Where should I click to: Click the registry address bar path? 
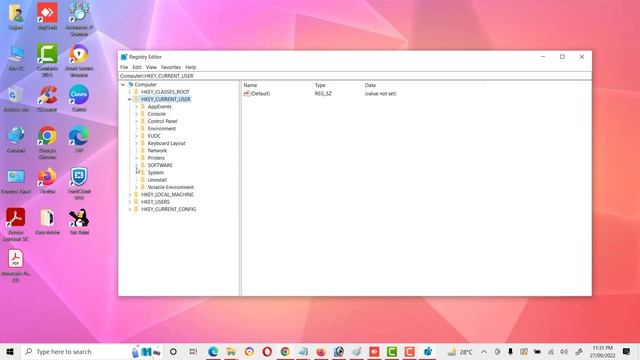[157, 76]
